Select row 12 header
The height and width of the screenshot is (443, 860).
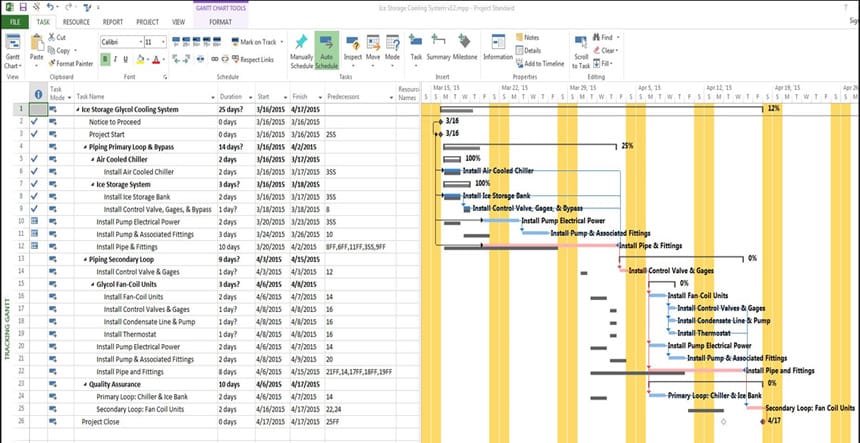(21, 247)
